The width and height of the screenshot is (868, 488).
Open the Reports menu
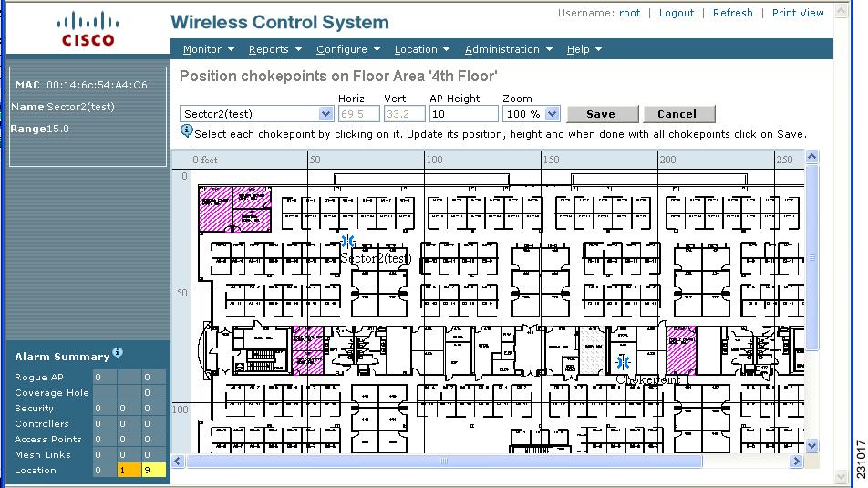point(275,49)
